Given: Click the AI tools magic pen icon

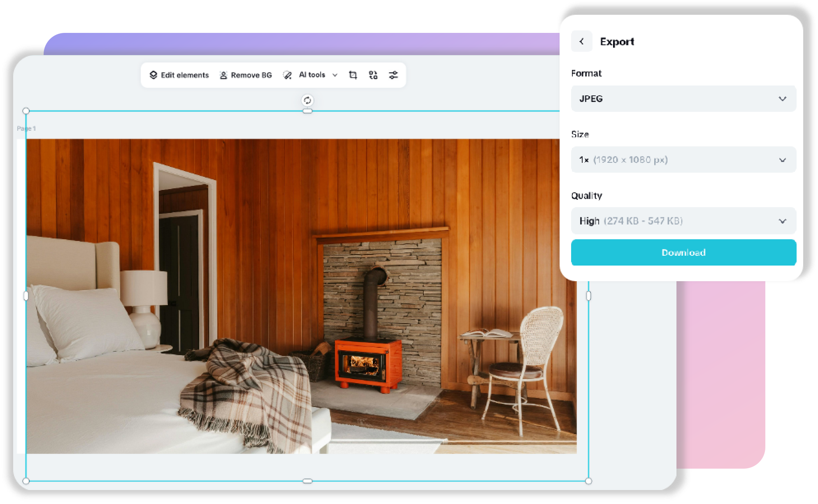Looking at the screenshot, I should [x=287, y=75].
